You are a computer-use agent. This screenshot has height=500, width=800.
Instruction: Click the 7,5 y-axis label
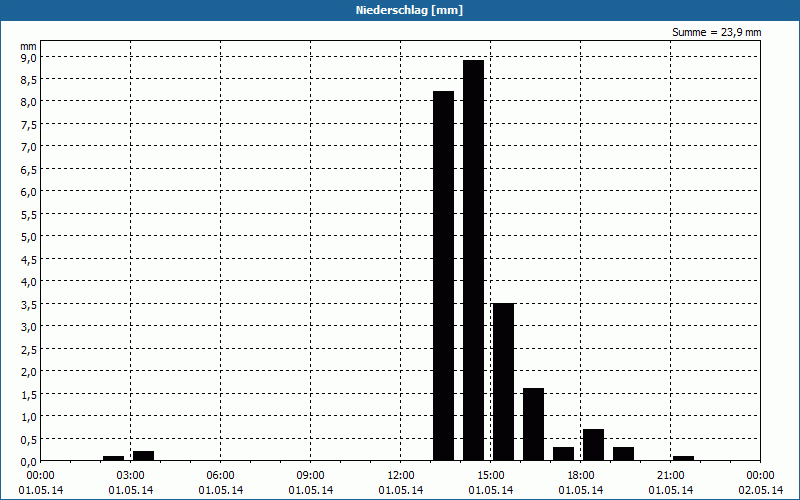coord(28,124)
